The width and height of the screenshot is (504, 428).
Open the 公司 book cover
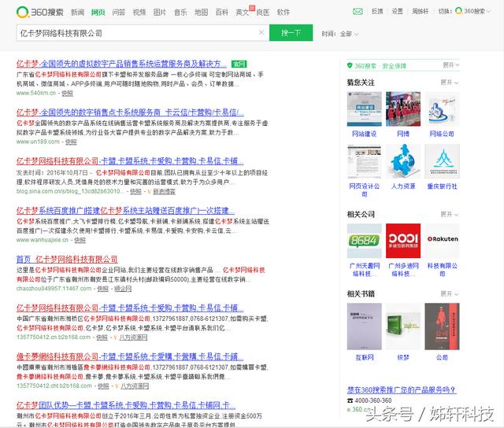pyautogui.click(x=442, y=327)
